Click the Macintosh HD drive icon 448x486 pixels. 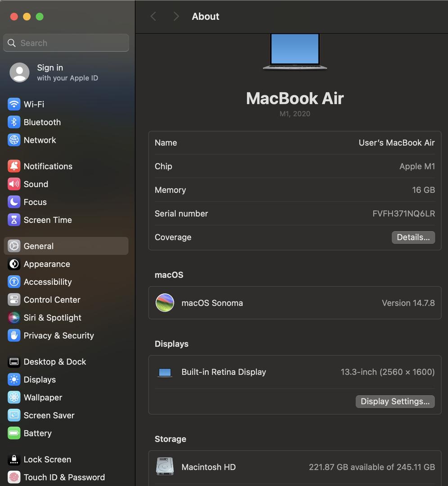[x=165, y=467]
